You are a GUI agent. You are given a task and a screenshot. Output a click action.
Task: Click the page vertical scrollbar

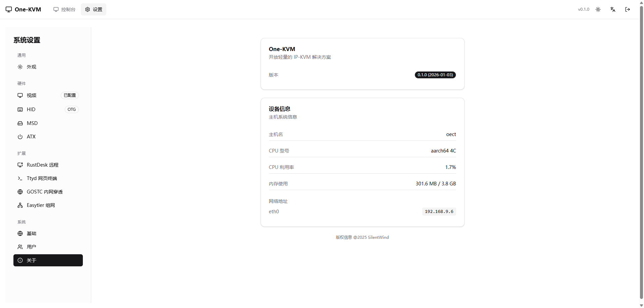[x=641, y=151]
